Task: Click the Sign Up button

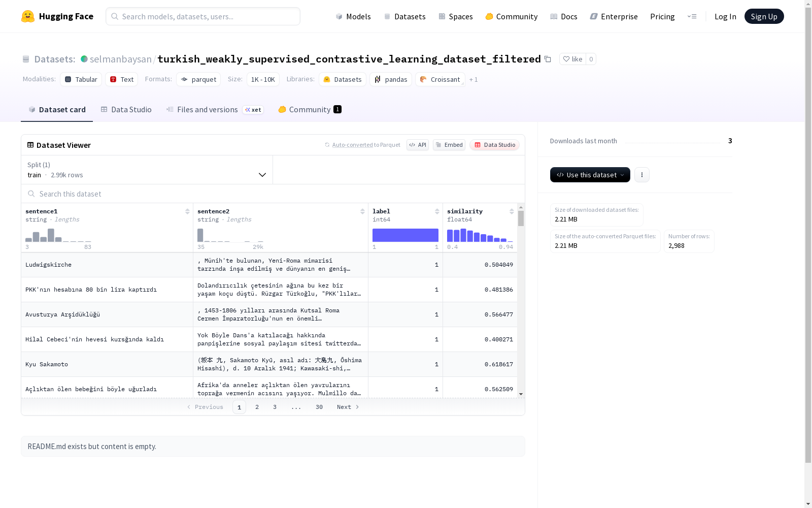Action: tap(764, 16)
